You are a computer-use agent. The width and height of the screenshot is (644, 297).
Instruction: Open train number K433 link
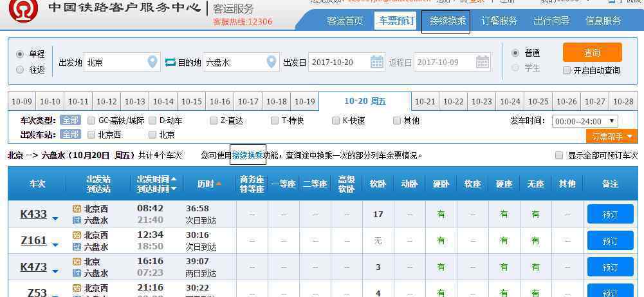[33, 215]
